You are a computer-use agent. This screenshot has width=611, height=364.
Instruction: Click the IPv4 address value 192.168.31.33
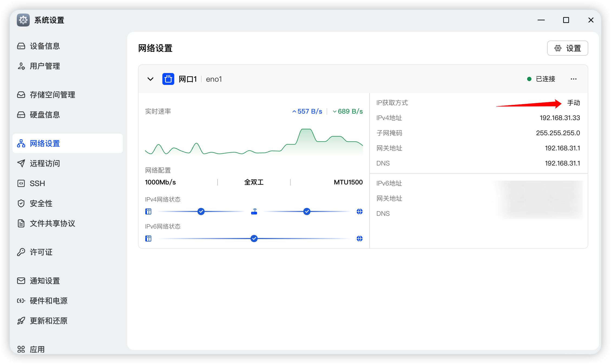[x=560, y=118]
